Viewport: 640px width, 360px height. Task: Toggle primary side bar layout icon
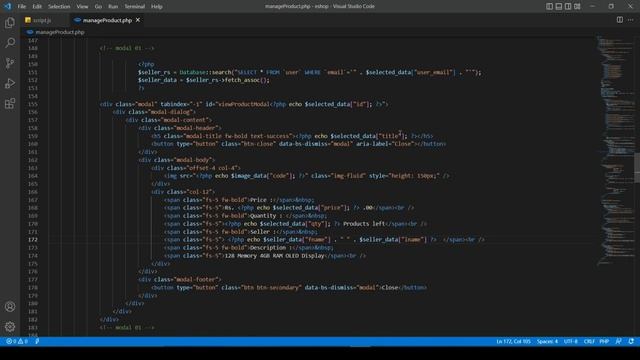point(549,6)
